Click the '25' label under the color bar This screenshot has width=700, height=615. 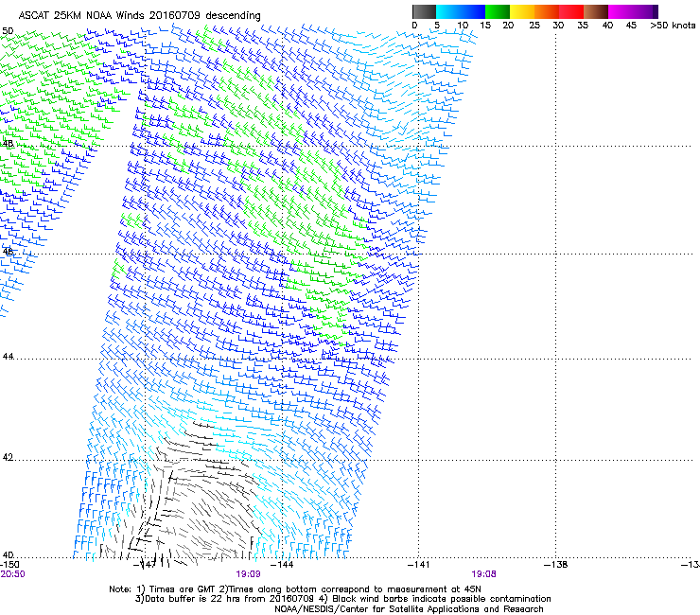coord(534,26)
